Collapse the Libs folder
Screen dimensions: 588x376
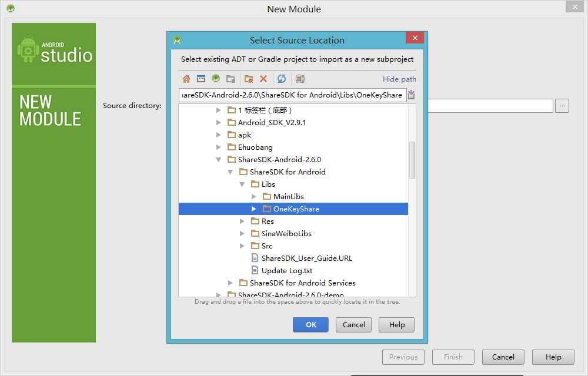242,184
